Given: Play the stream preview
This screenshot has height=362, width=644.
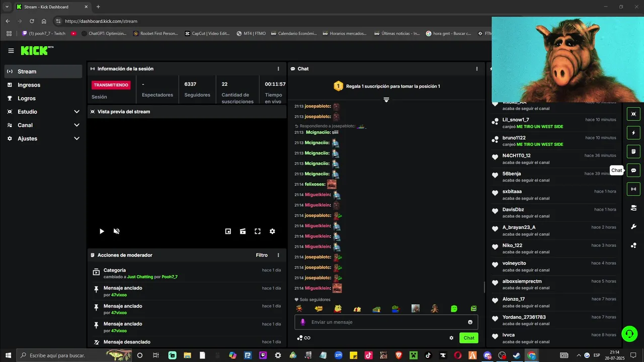Looking at the screenshot, I should point(102,231).
